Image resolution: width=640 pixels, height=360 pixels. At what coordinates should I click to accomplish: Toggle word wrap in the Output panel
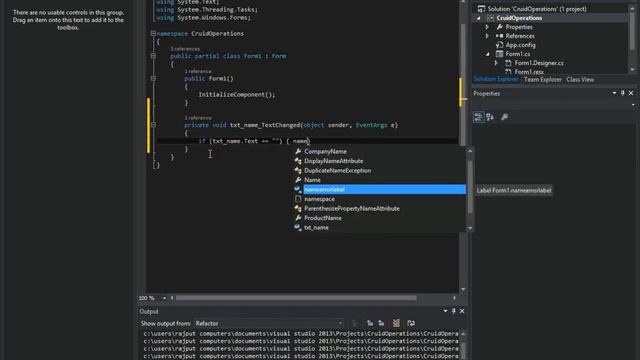tap(411, 323)
